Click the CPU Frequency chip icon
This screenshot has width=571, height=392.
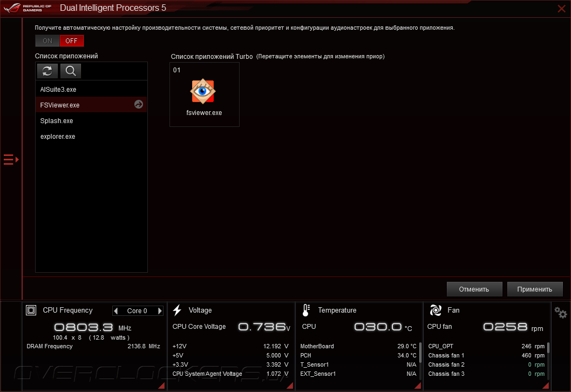(31, 310)
